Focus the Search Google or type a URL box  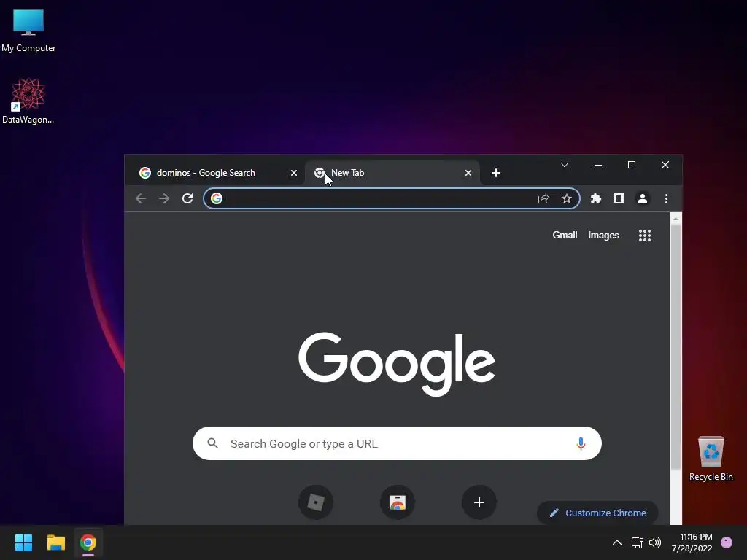point(397,444)
